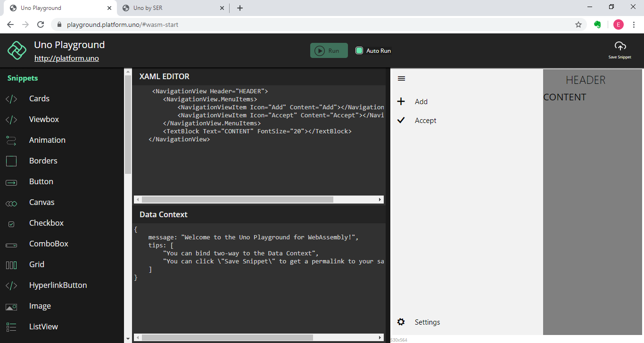Open the http://platform.uno link
Image resolution: width=644 pixels, height=343 pixels.
(x=66, y=58)
